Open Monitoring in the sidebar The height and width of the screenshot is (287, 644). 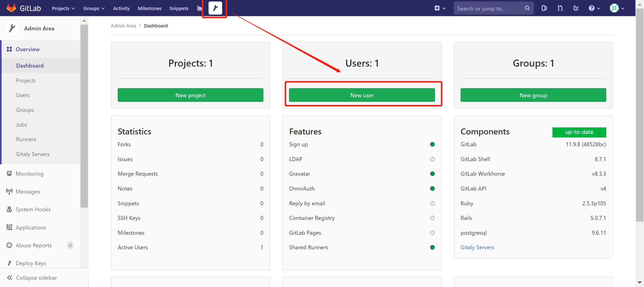click(29, 174)
